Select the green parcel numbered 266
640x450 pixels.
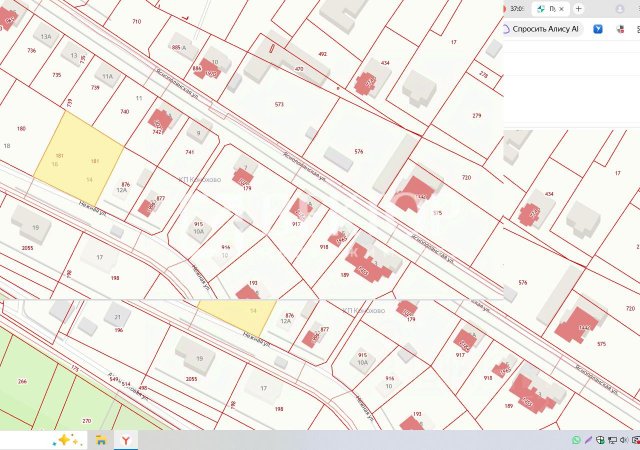(22, 381)
